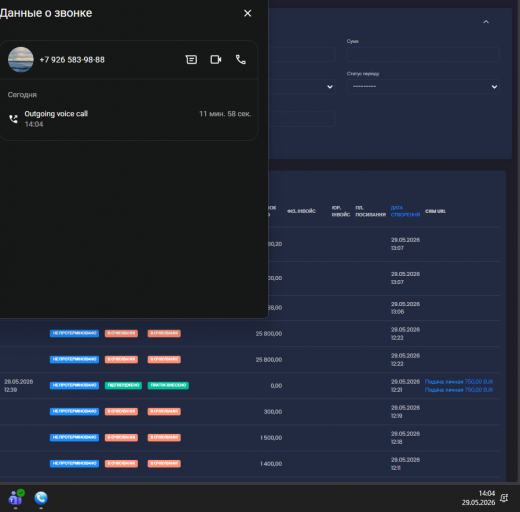Open first Подача личная 750,00 EUR link

pyautogui.click(x=459, y=382)
